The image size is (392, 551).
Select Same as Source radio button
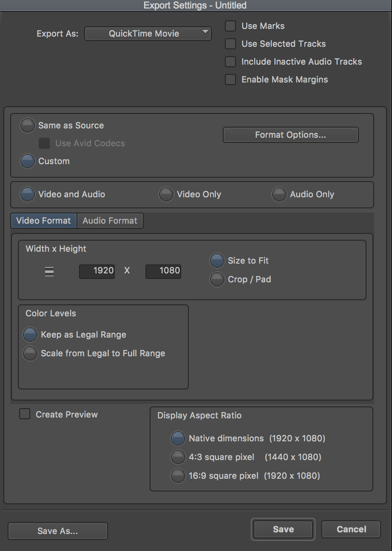[x=28, y=125]
